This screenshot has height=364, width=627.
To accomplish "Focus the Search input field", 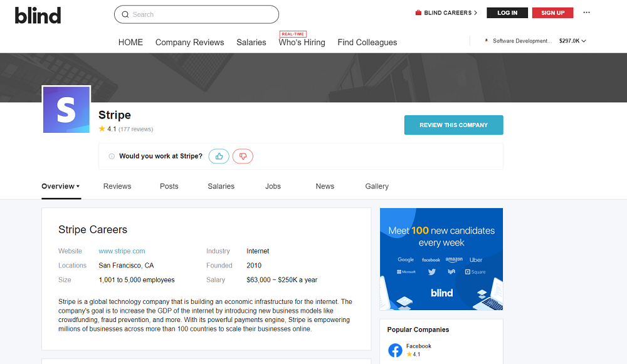I will click(196, 14).
